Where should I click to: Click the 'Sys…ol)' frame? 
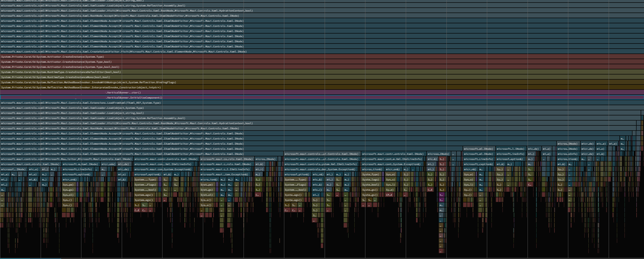coord(69,195)
